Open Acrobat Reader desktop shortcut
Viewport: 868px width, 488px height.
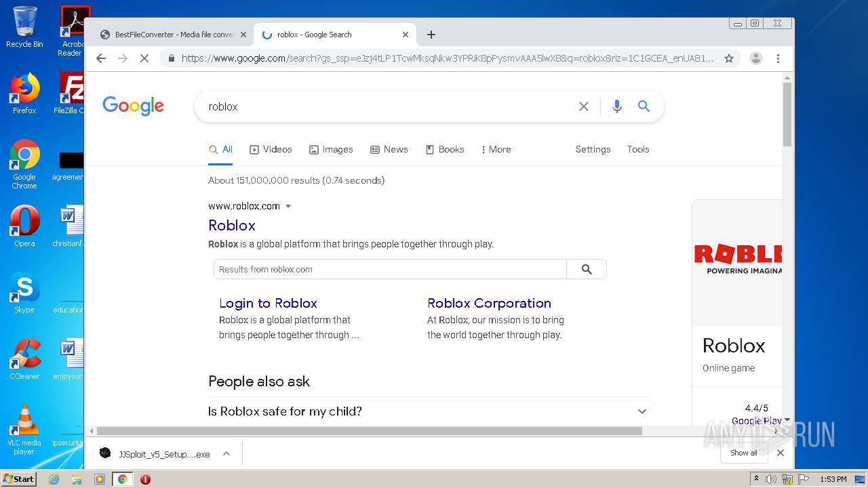[x=71, y=31]
